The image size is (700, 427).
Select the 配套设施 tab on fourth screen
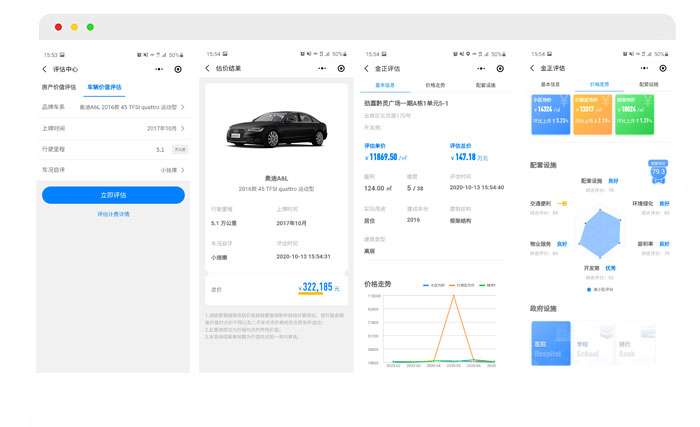click(x=649, y=84)
